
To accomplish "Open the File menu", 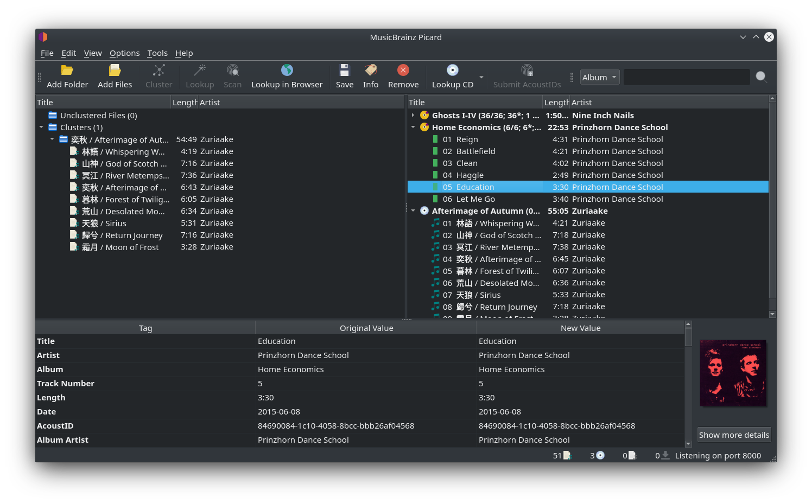I will tap(47, 53).
